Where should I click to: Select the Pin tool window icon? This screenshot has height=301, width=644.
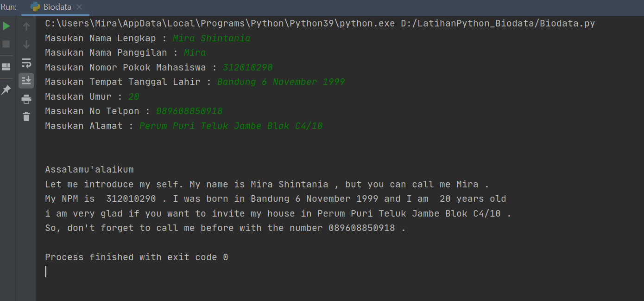[6, 90]
